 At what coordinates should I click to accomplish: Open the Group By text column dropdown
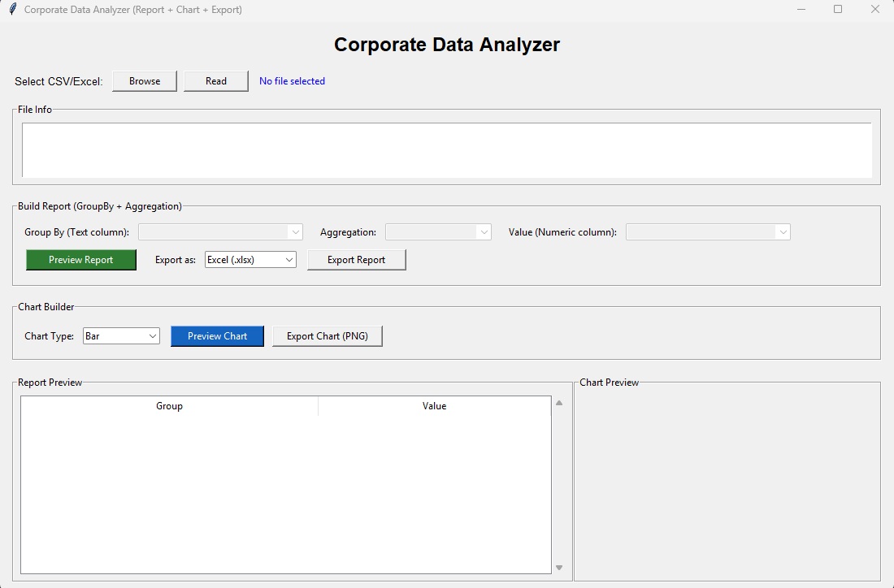[220, 232]
